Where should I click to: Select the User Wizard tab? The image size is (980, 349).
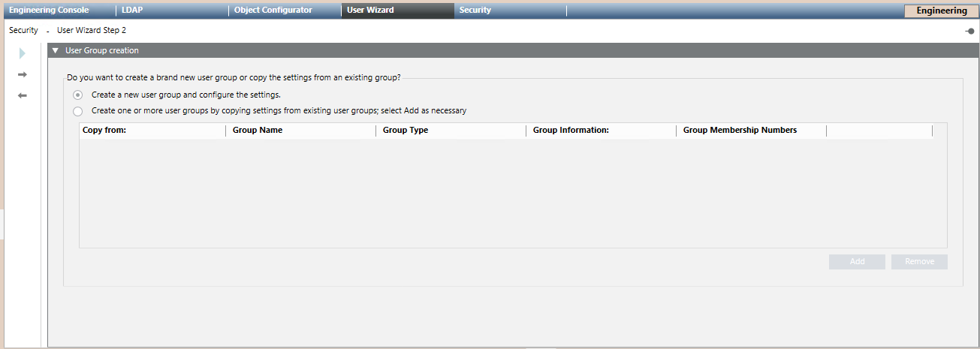[x=370, y=11]
